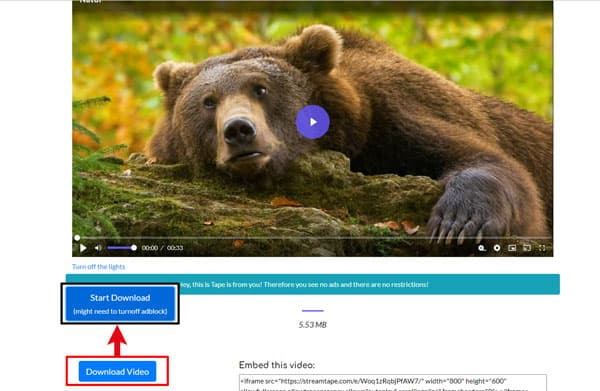Click the '00:00 / 00:33' time display
600x391 pixels.
[x=162, y=248]
